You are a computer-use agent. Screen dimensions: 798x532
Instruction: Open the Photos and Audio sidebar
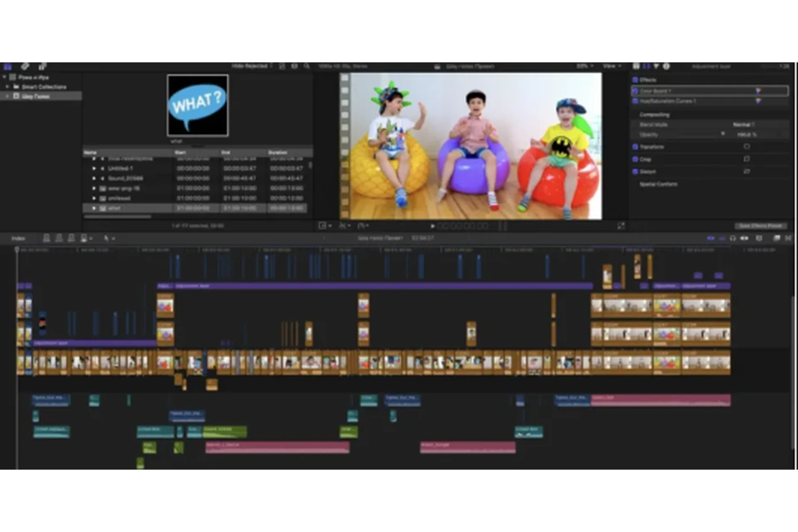click(x=25, y=66)
